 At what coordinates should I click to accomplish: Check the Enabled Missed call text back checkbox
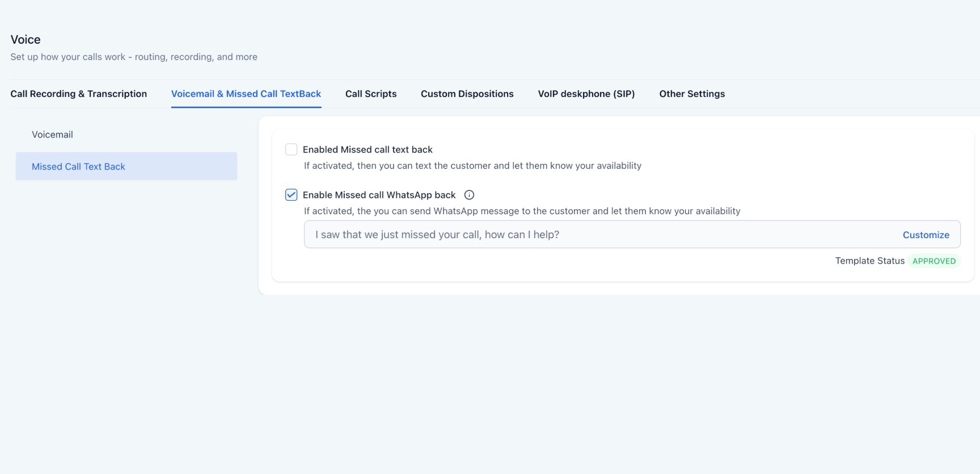coord(291,150)
